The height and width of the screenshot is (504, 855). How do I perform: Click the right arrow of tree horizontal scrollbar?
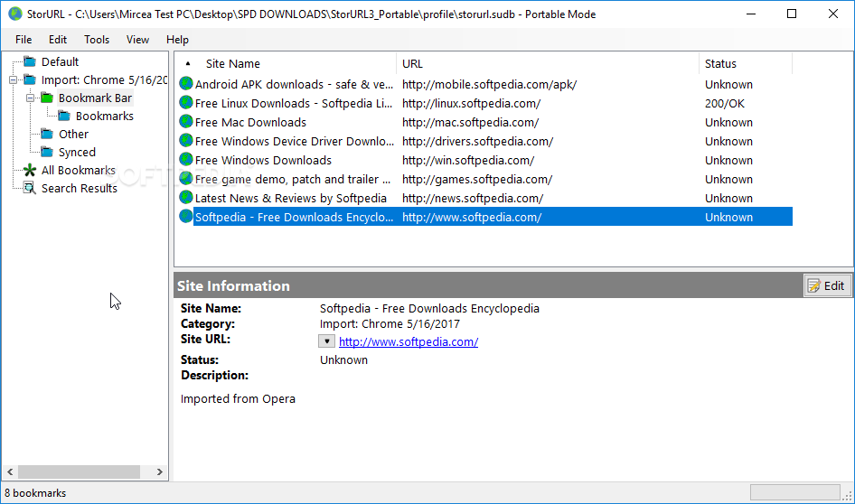pos(159,471)
